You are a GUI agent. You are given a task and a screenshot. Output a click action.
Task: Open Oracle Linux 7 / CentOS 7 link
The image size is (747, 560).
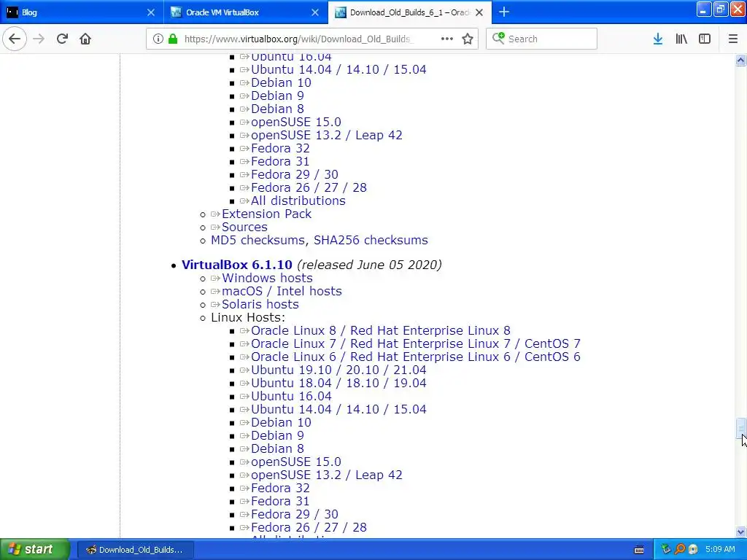click(415, 344)
